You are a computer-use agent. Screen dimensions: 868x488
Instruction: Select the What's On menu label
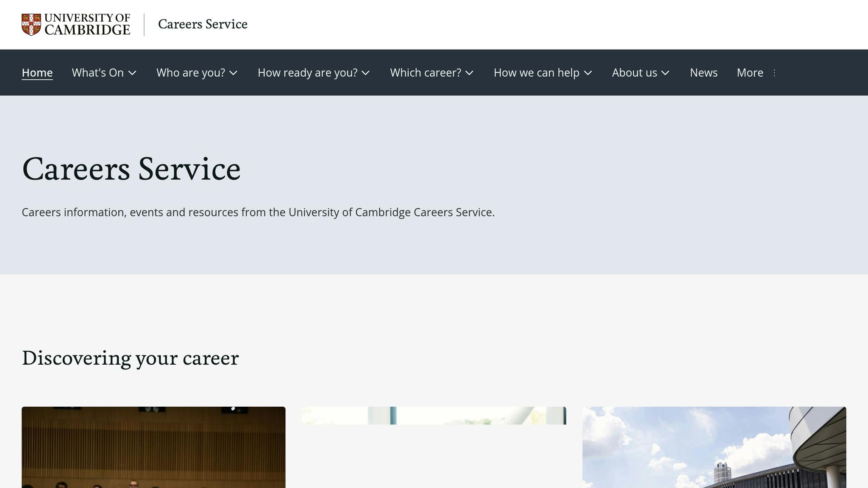tap(97, 72)
